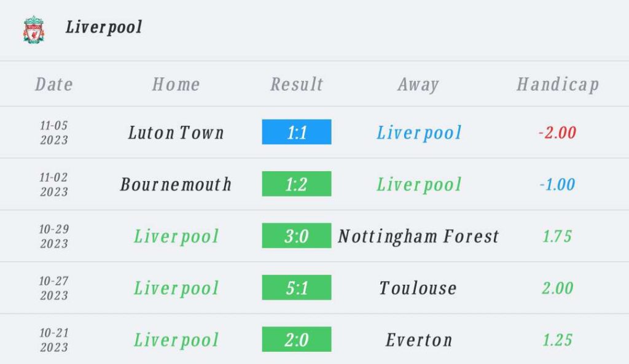Click the 5:1 result badge

297,287
